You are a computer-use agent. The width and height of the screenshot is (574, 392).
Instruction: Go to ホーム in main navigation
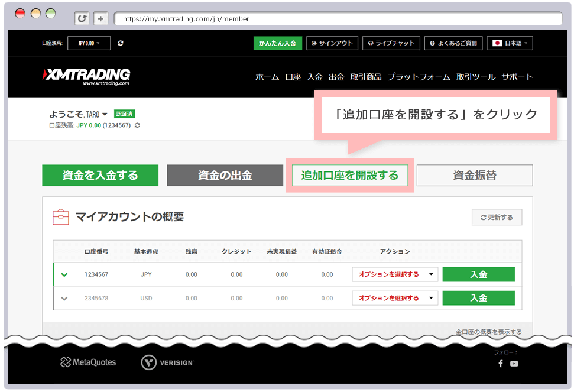coord(267,77)
